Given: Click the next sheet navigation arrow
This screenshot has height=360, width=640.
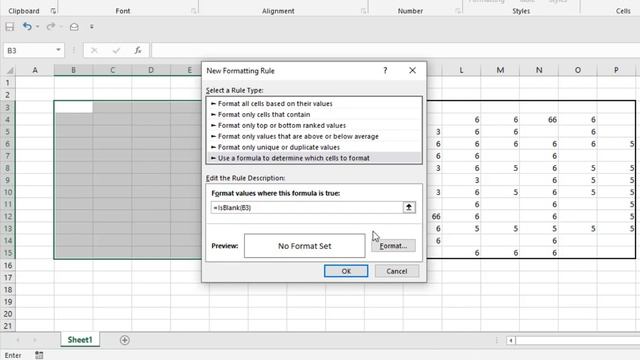Looking at the screenshot, I should click(x=35, y=340).
